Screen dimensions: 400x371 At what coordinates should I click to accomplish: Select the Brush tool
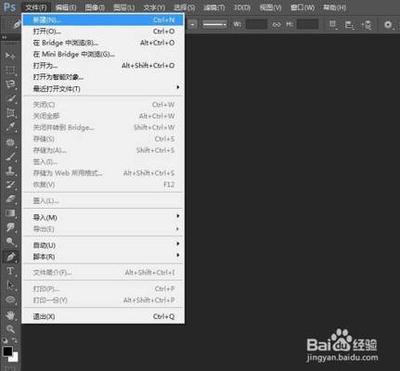tap(10, 156)
